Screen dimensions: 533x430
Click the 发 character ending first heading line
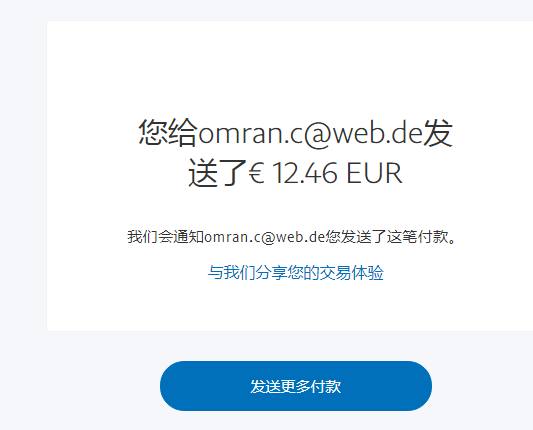coord(437,133)
